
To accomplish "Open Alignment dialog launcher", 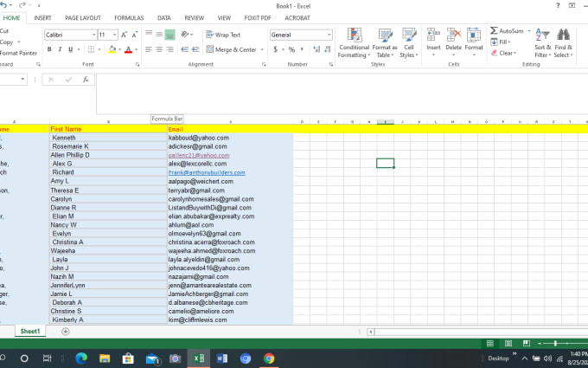I will (264, 65).
